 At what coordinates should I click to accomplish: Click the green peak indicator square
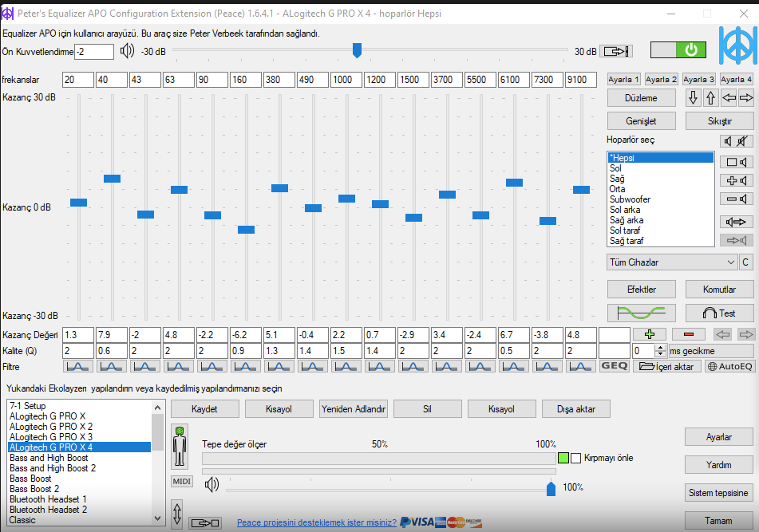pos(563,458)
